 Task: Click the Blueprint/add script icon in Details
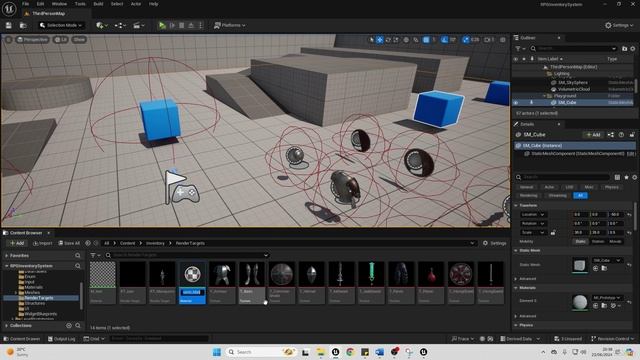pos(611,135)
